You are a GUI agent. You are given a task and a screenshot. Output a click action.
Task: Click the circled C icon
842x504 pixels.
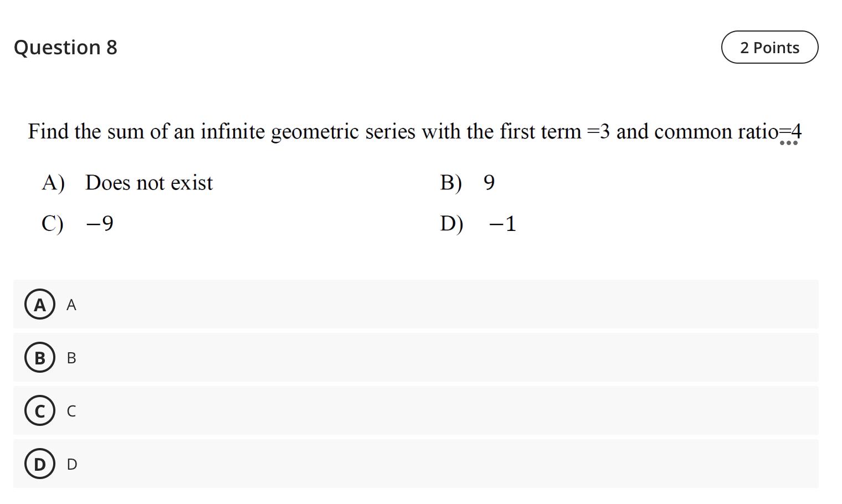(39, 411)
